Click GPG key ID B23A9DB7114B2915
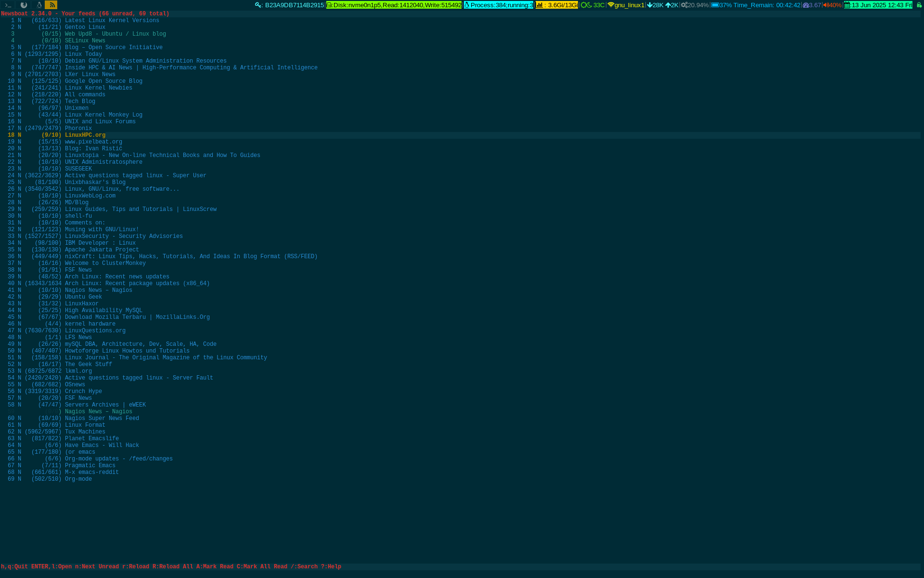The image size is (924, 578). (295, 5)
